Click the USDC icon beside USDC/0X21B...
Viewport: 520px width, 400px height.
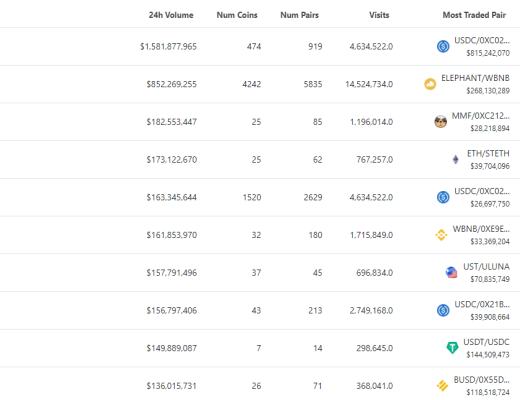pos(443,310)
